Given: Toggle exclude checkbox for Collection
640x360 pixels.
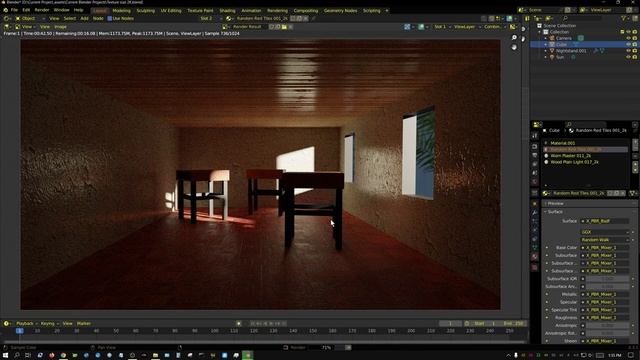Looking at the screenshot, I should (x=622, y=32).
